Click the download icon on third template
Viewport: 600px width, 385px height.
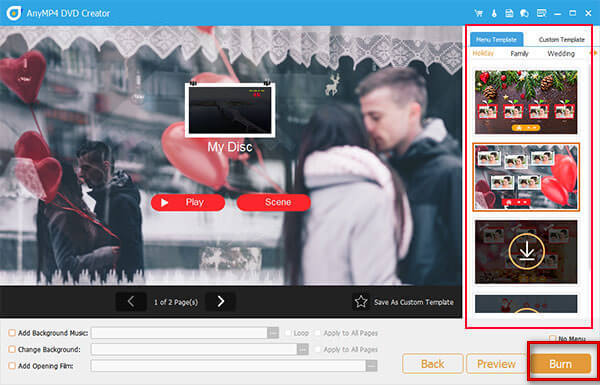pos(527,251)
